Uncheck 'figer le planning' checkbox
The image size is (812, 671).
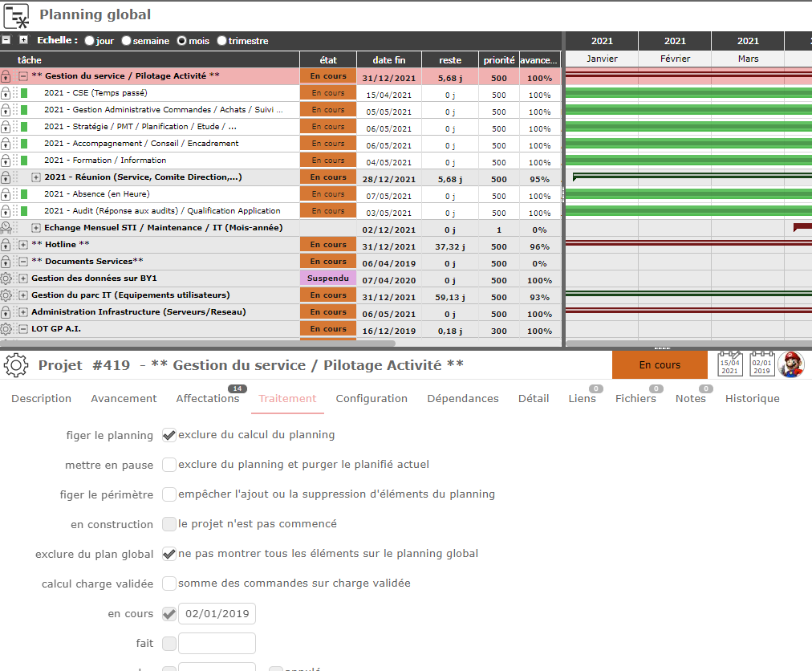click(x=169, y=435)
